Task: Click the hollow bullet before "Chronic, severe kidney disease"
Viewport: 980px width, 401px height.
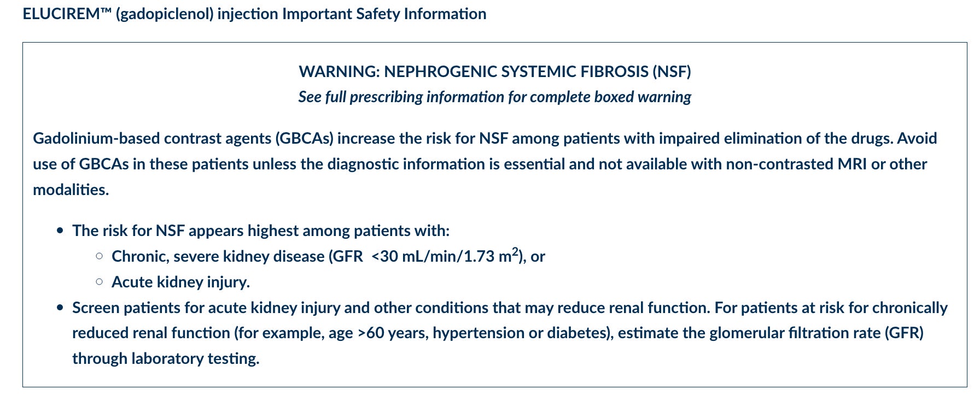Action: click(99, 256)
